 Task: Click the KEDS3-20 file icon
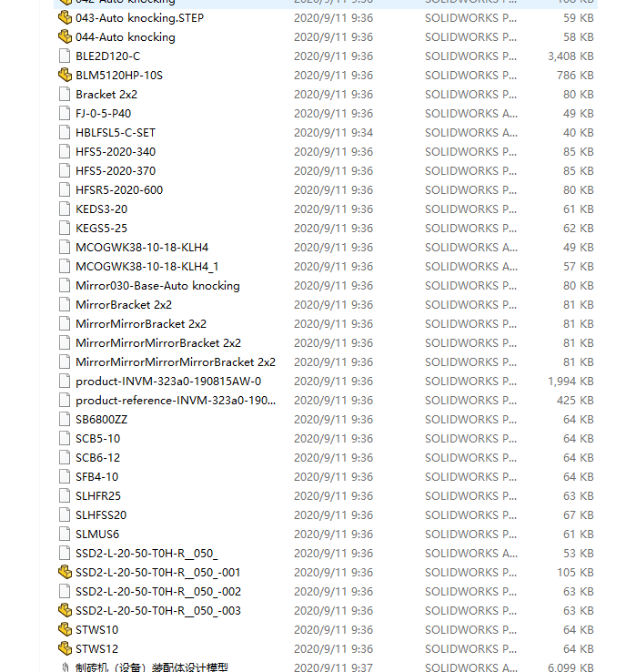(x=65, y=209)
